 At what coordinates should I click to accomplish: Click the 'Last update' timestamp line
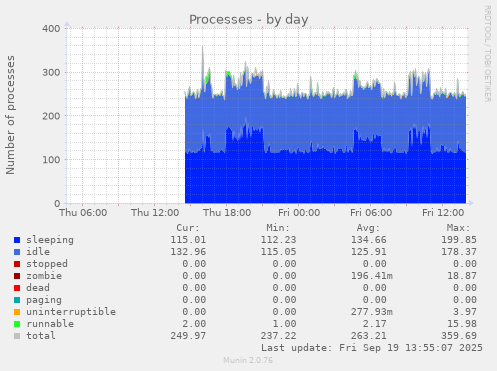(x=372, y=348)
